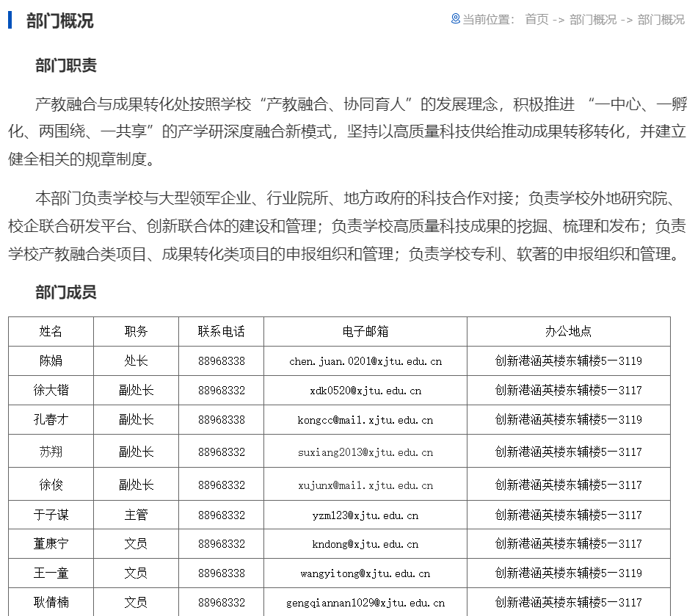Click the 办公地点 column header
Screen dimensions: 695x616
coord(569,331)
